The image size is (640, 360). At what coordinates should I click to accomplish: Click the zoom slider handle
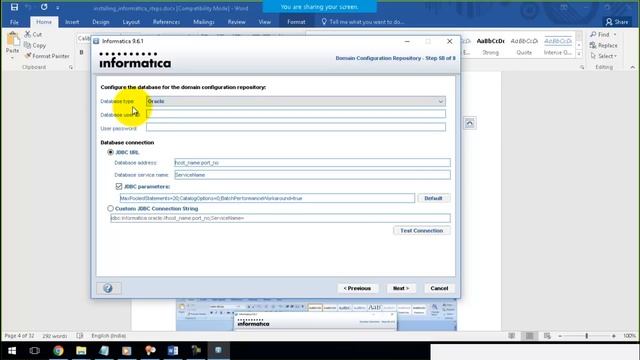[x=587, y=336]
